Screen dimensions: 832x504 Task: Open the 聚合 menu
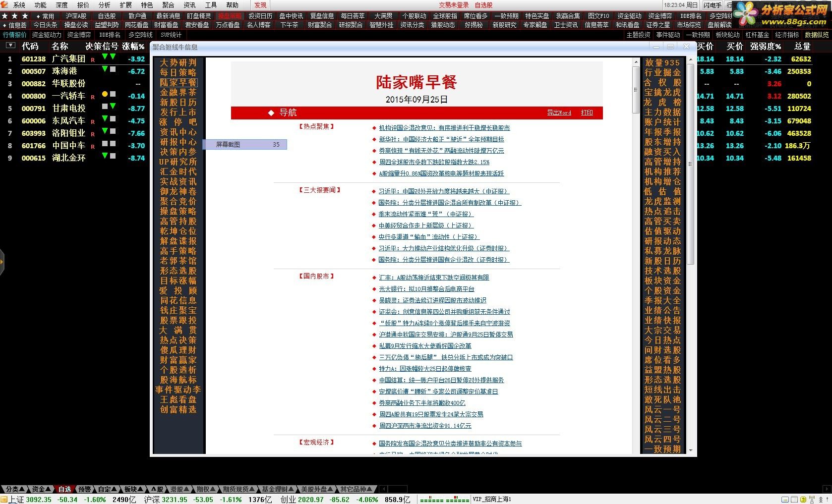(168, 5)
